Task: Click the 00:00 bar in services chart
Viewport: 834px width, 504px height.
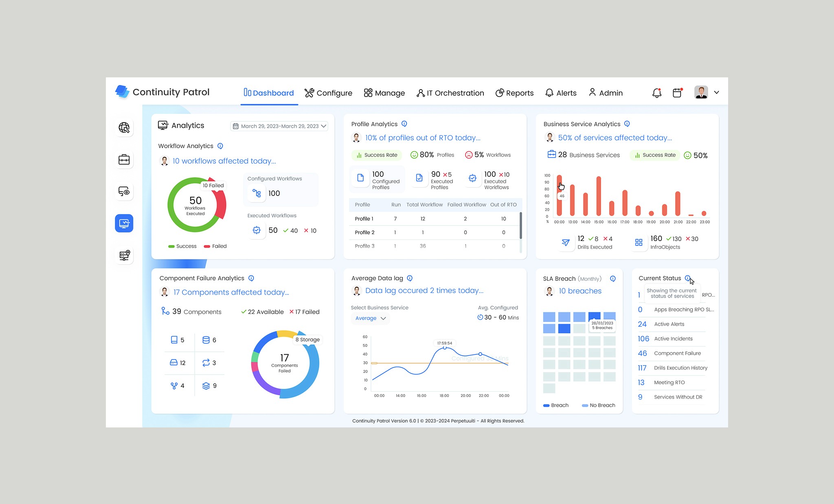Action: click(x=559, y=195)
